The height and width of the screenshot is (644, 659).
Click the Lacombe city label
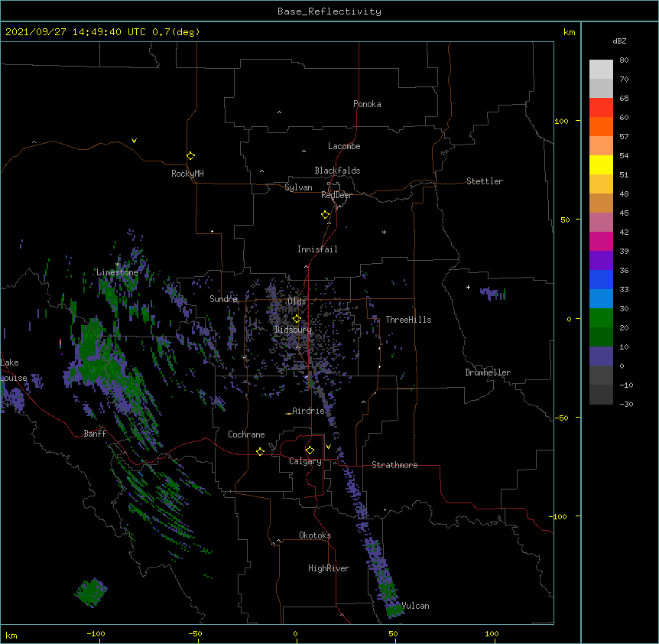tap(344, 146)
